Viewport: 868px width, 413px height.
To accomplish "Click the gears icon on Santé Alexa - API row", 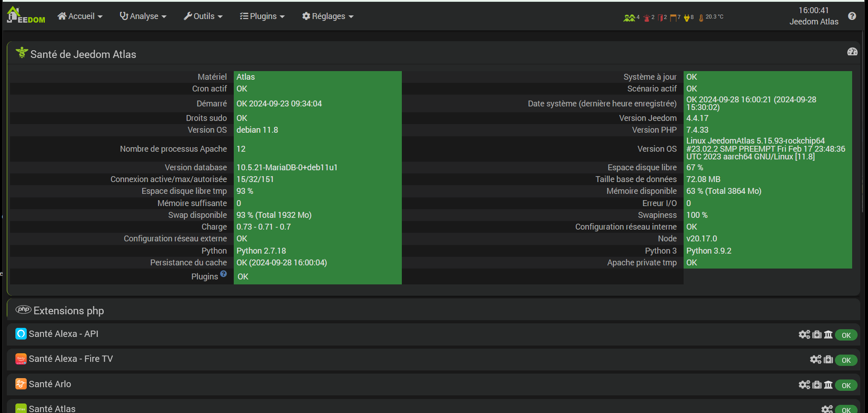I will click(x=804, y=334).
